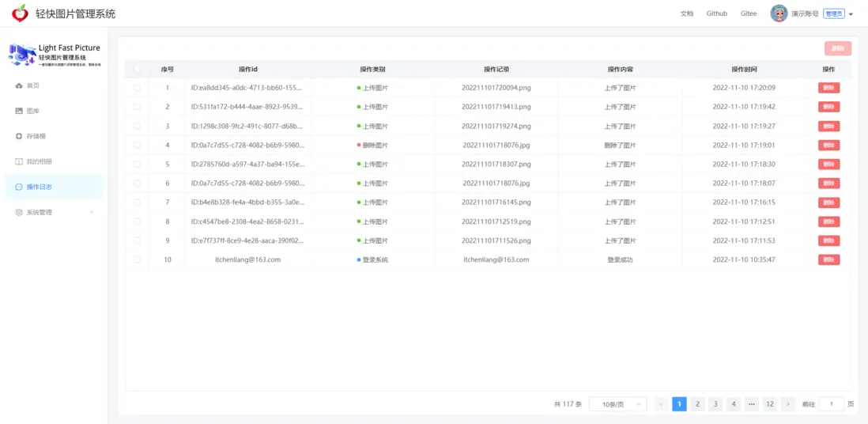
Task: Click the 操作时间 column header
Action: [744, 70]
